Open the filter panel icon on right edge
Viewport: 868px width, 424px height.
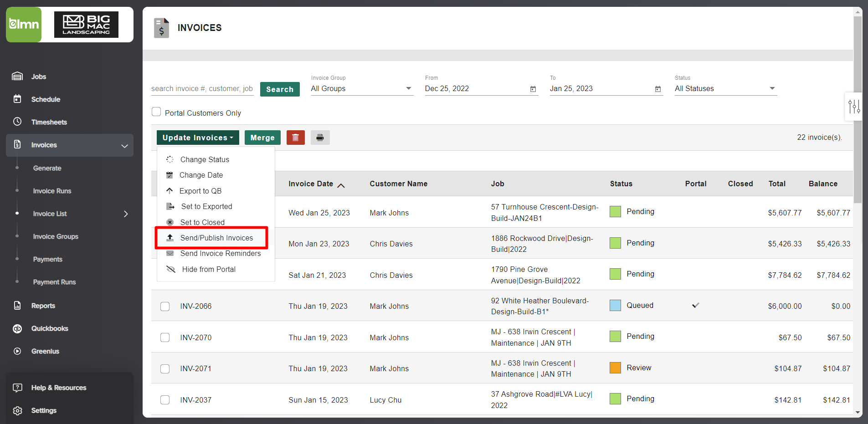point(853,106)
